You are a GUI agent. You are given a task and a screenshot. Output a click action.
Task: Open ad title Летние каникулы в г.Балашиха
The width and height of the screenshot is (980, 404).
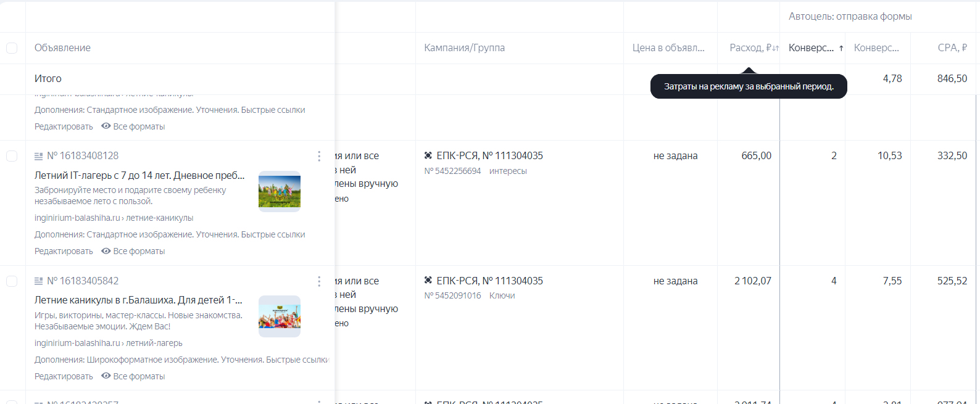[x=138, y=300]
